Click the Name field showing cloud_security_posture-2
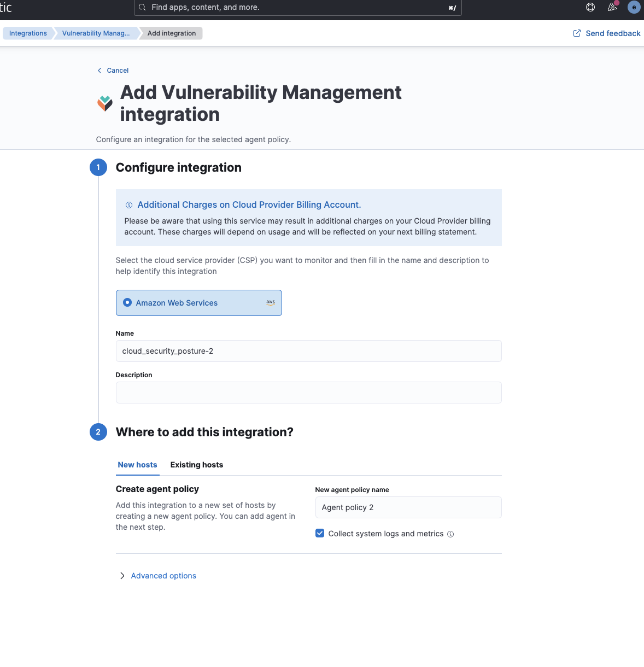The height and width of the screenshot is (667, 644). [308, 350]
